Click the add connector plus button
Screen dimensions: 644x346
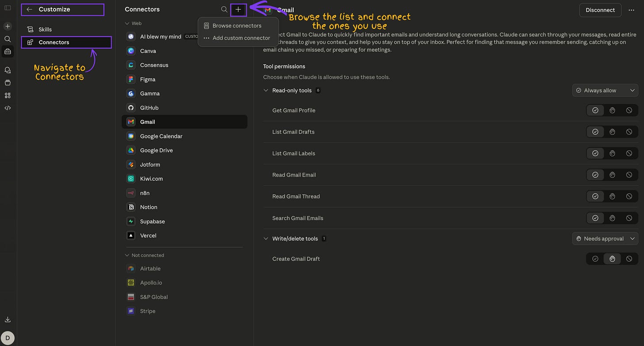(238, 9)
